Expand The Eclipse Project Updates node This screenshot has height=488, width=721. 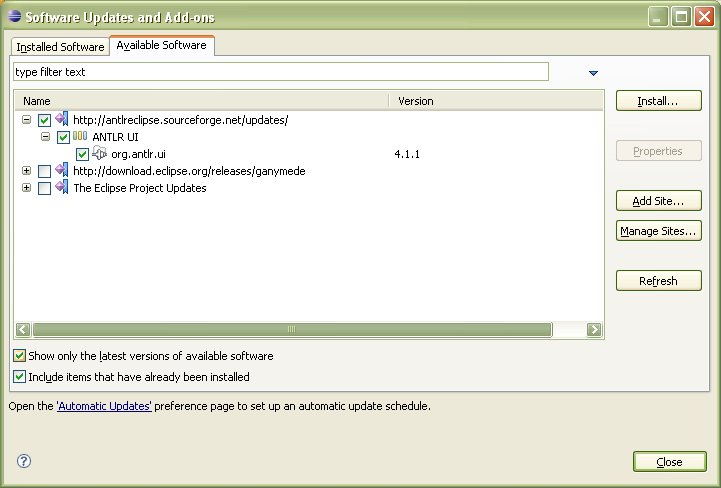(x=26, y=188)
